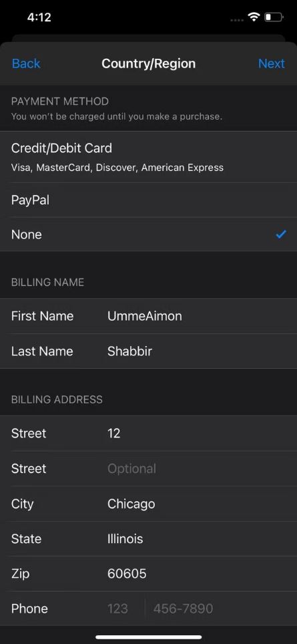Select None as payment method

click(x=148, y=234)
